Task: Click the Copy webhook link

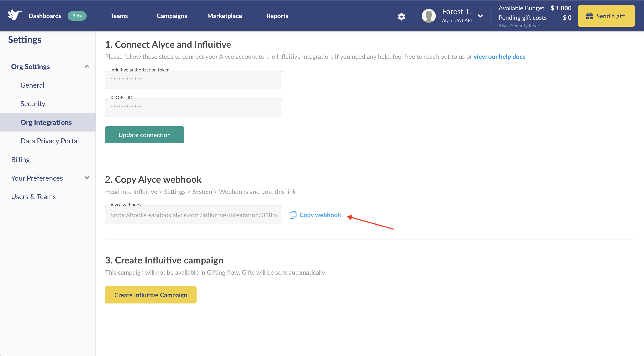Action: [x=320, y=215]
